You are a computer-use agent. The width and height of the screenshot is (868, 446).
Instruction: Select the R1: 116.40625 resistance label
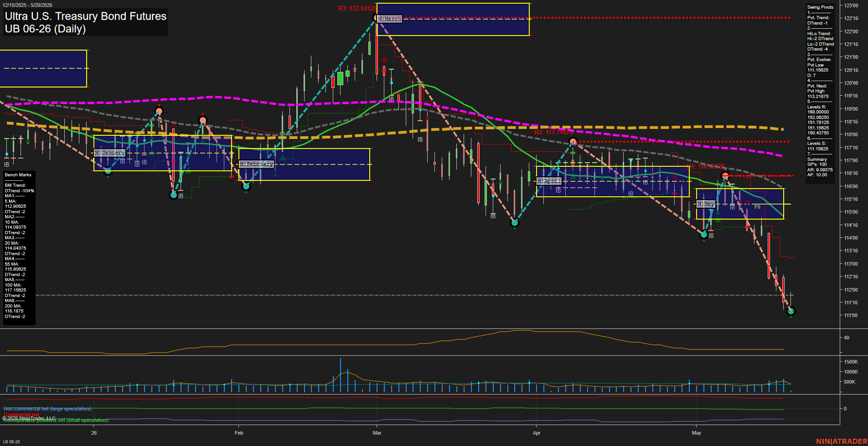[x=706, y=166]
